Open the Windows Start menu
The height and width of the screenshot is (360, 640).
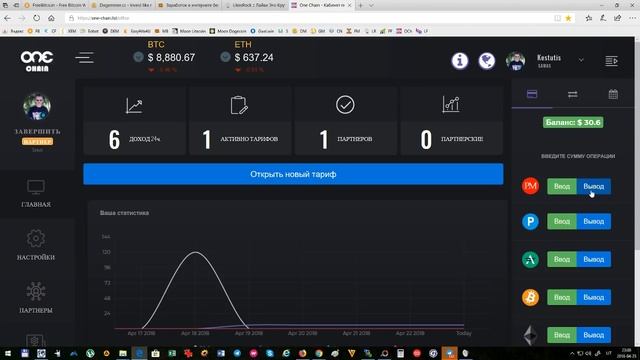pyautogui.click(x=8, y=353)
